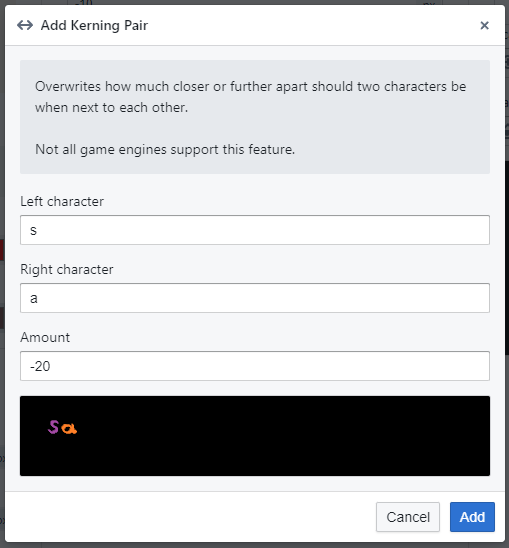
Task: Click the 'Not all game engines support this feature.' text
Action: pyautogui.click(x=165, y=150)
